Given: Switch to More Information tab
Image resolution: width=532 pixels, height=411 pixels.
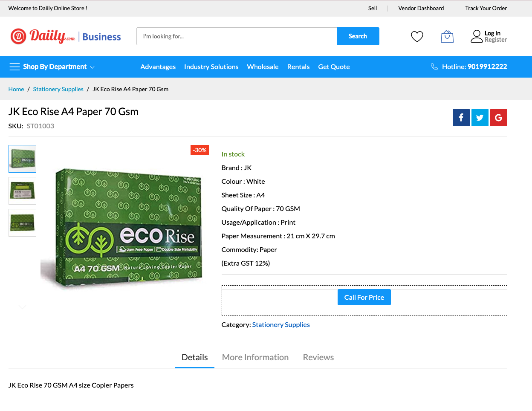Looking at the screenshot, I should (x=255, y=357).
